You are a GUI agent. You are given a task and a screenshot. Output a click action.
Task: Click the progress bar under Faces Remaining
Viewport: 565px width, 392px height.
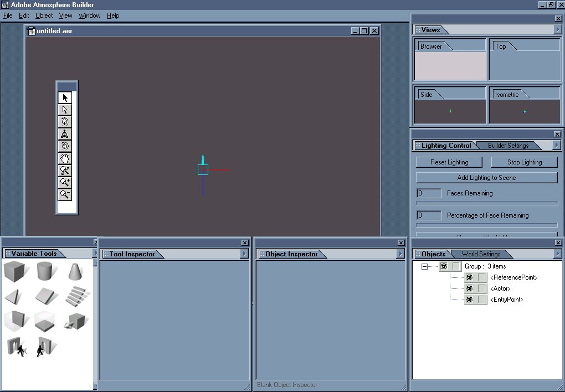tap(487, 203)
